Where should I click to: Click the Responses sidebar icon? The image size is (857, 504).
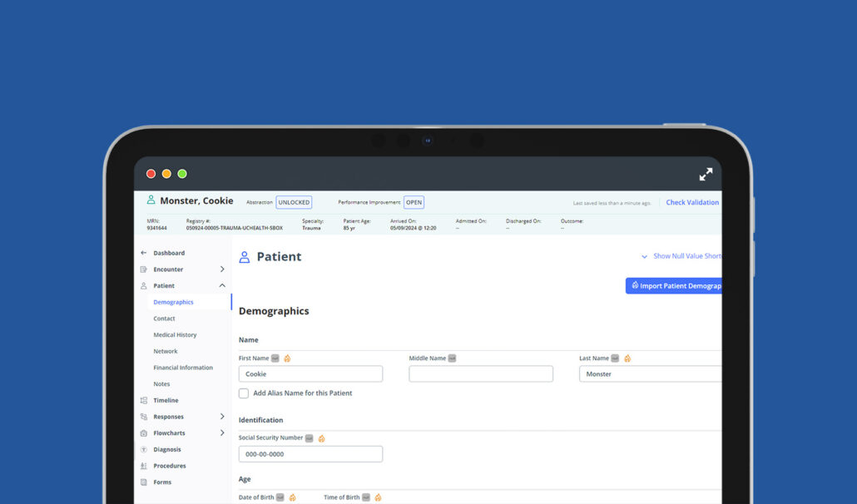(x=144, y=417)
